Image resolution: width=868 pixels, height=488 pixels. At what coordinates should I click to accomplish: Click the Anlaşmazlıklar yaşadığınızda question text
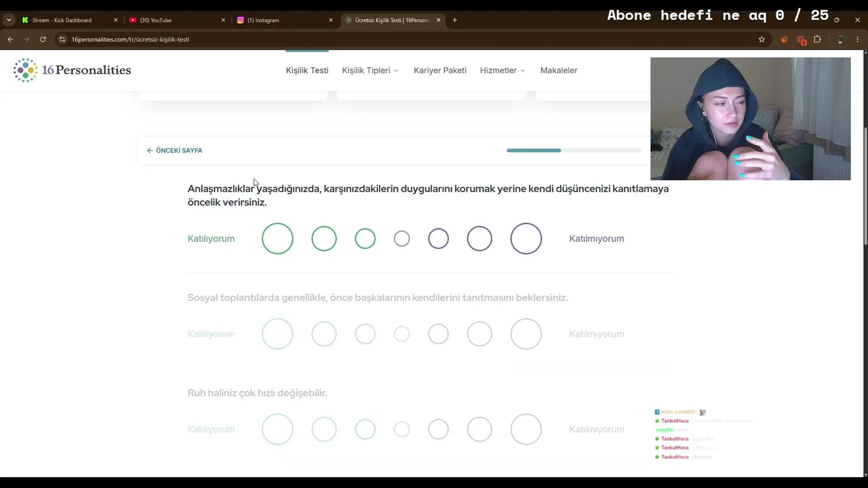click(x=428, y=195)
